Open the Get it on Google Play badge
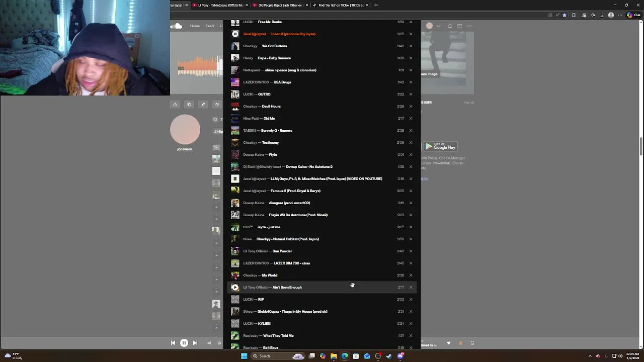 tap(440, 147)
